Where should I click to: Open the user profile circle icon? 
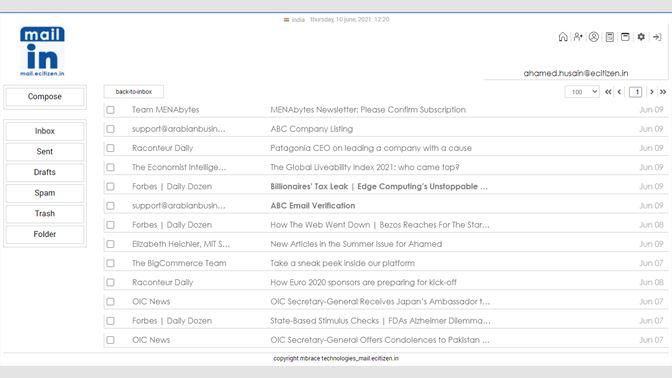point(594,37)
